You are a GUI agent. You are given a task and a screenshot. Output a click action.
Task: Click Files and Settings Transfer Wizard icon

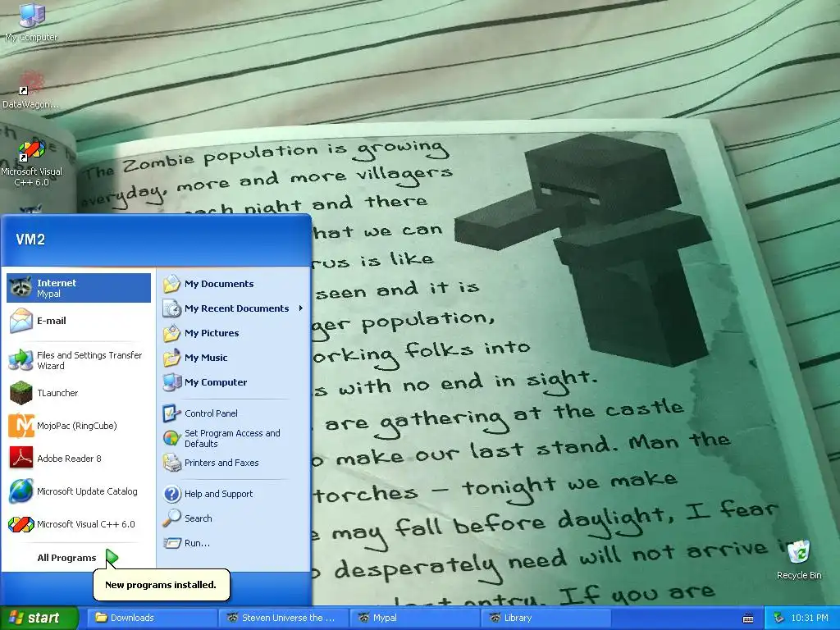(21, 360)
